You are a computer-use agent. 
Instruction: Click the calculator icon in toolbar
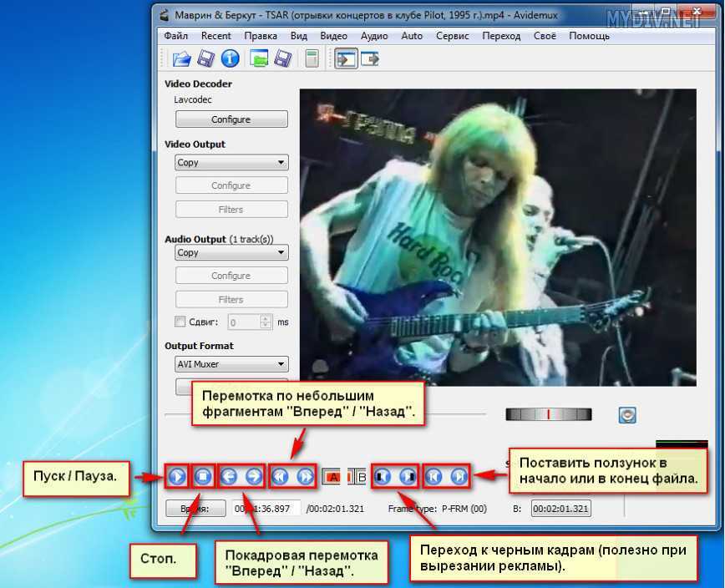click(312, 58)
